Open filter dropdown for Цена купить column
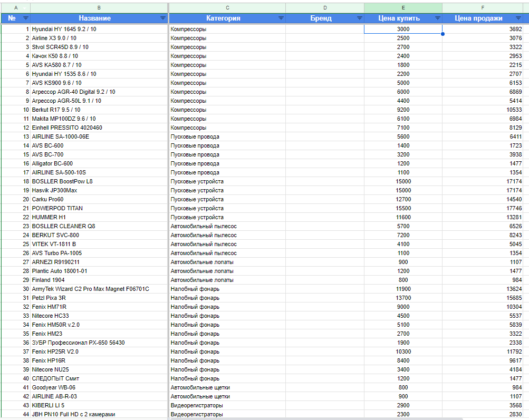Image resolution: width=529 pixels, height=420 pixels. tap(437, 18)
